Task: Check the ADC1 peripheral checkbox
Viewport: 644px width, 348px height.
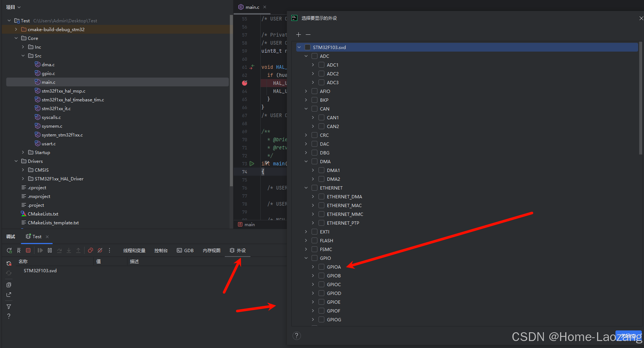Action: coord(321,65)
